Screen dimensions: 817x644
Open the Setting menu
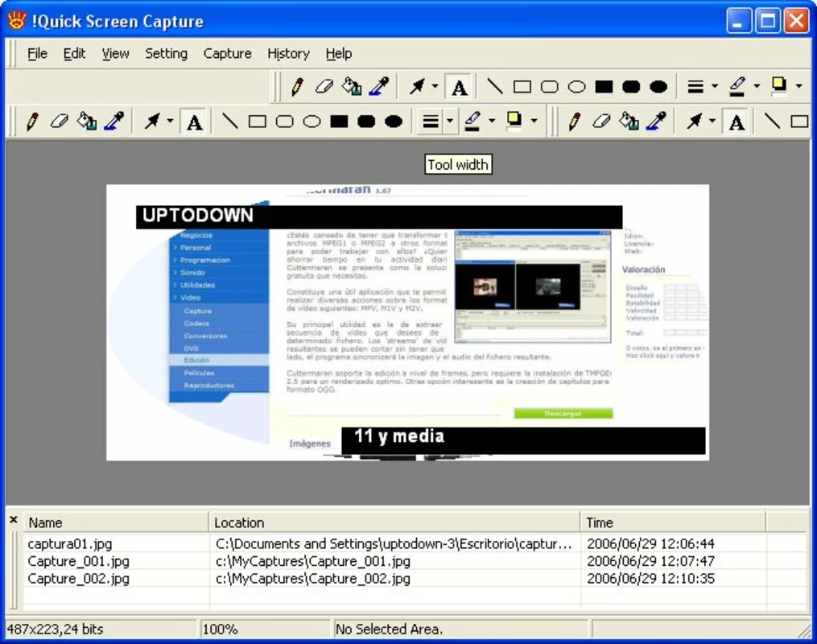coord(166,54)
